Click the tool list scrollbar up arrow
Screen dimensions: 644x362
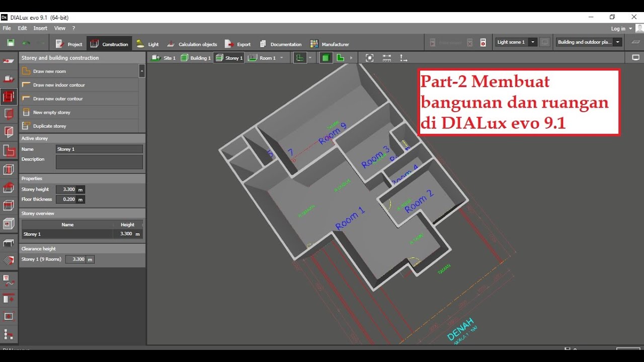pyautogui.click(x=142, y=71)
